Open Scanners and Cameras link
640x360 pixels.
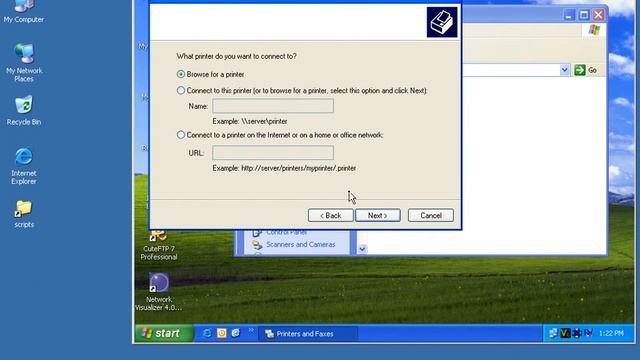tap(300, 244)
